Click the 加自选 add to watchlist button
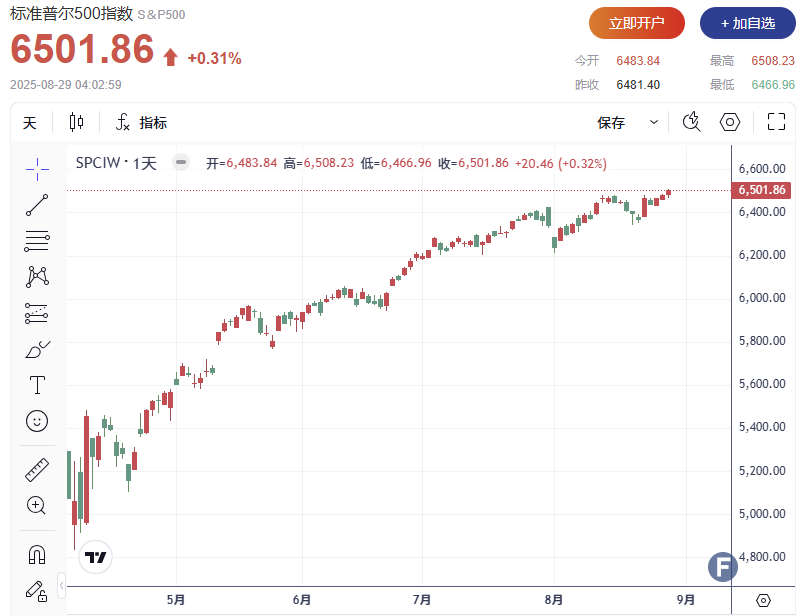Viewport: 803px width, 616px height. 748,23
